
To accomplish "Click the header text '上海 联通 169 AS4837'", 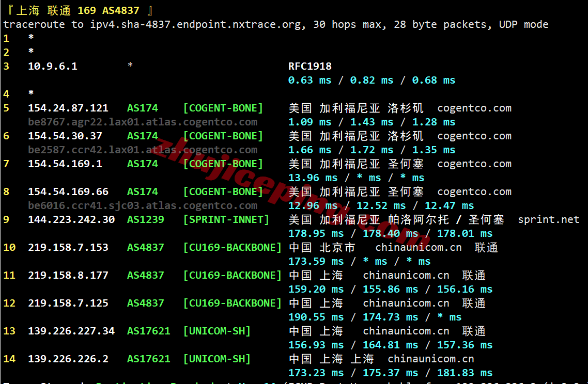I will (x=78, y=10).
